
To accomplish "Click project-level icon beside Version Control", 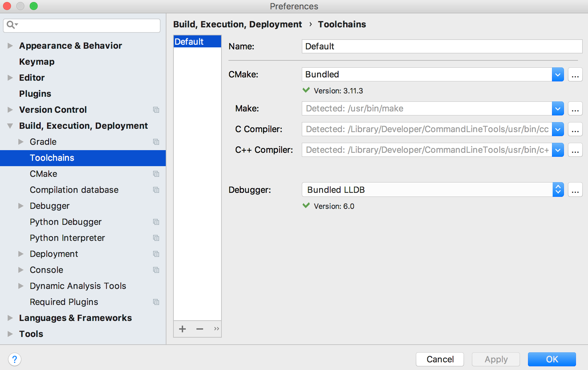I will pos(156,110).
